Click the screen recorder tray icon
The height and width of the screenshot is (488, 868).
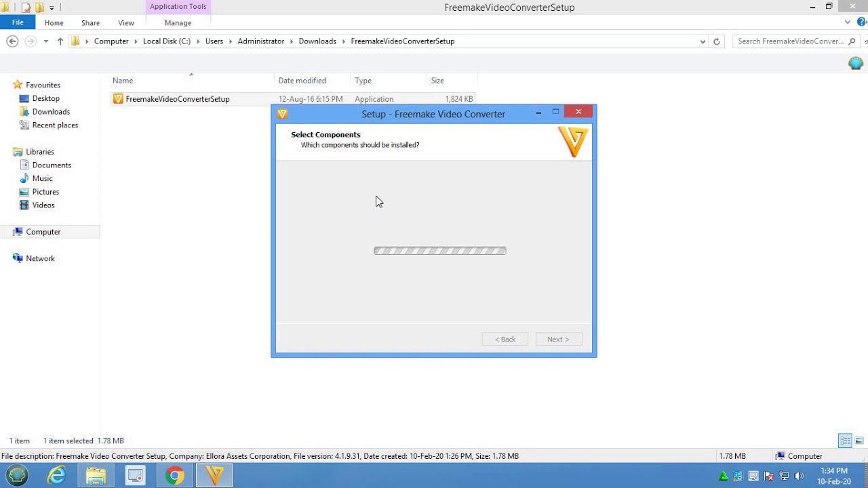click(753, 476)
